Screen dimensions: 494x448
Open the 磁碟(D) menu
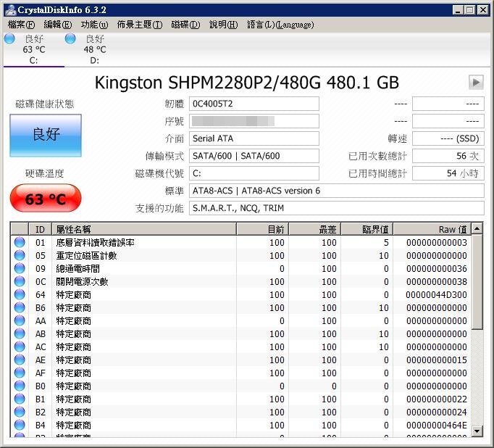tap(185, 25)
